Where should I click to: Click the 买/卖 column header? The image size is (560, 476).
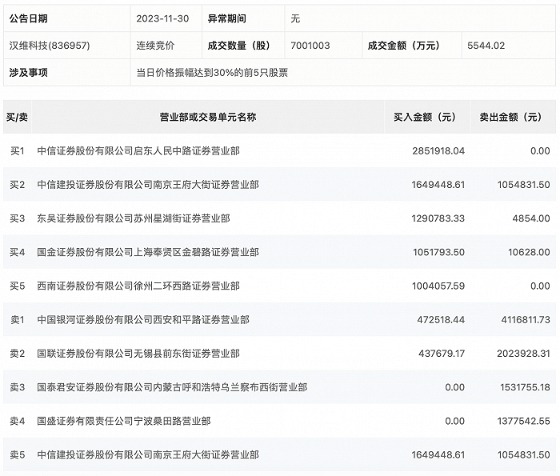[17, 117]
